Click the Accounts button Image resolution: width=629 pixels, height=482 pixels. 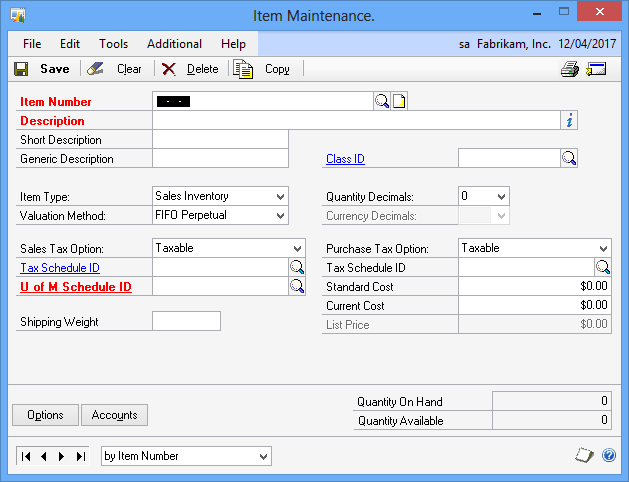tap(114, 415)
